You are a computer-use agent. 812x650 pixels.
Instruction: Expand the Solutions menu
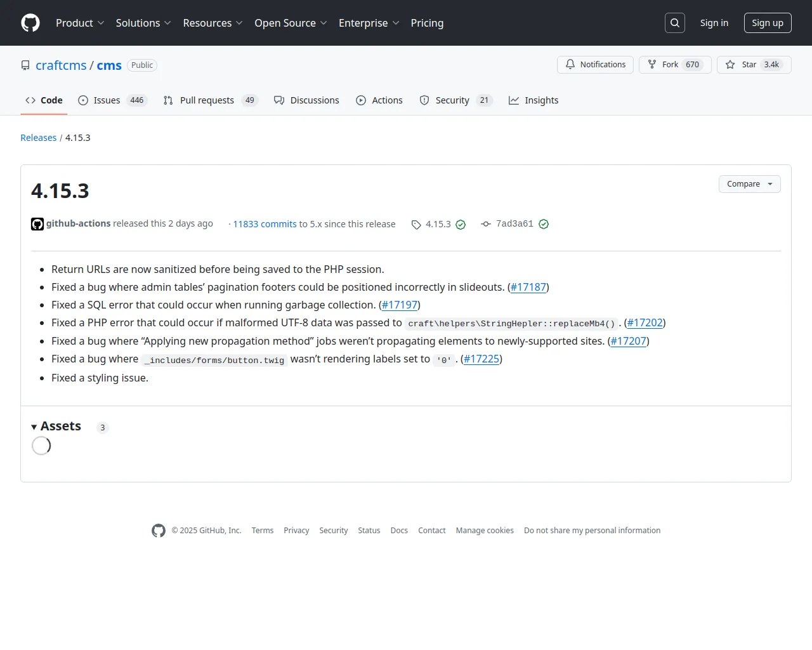(143, 23)
